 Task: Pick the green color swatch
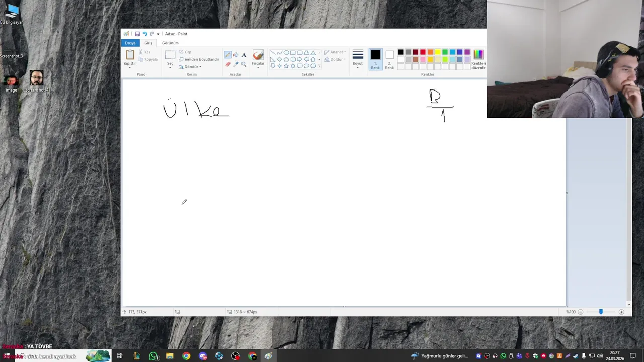(445, 52)
